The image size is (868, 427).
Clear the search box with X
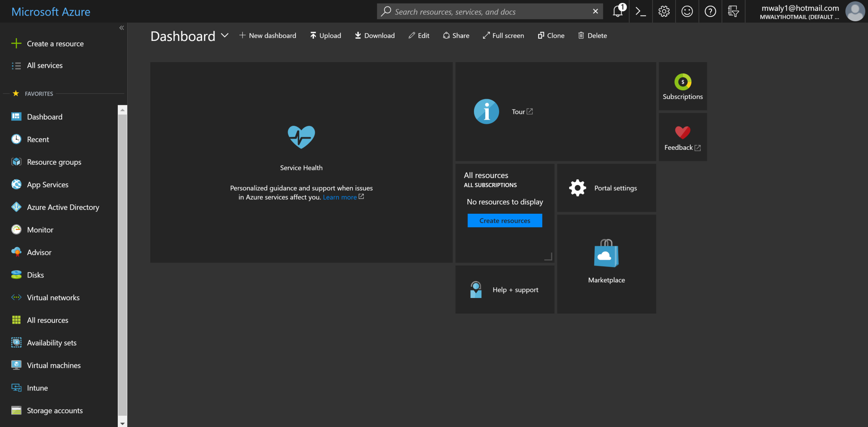point(595,11)
